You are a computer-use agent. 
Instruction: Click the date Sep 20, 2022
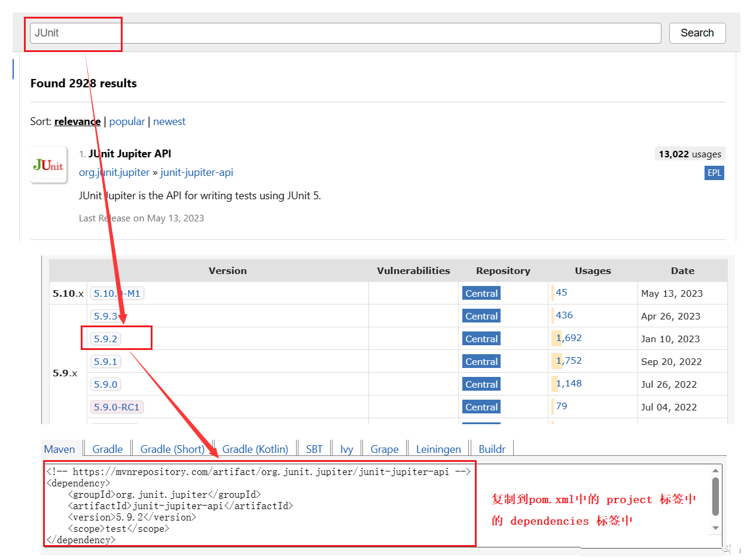(672, 361)
